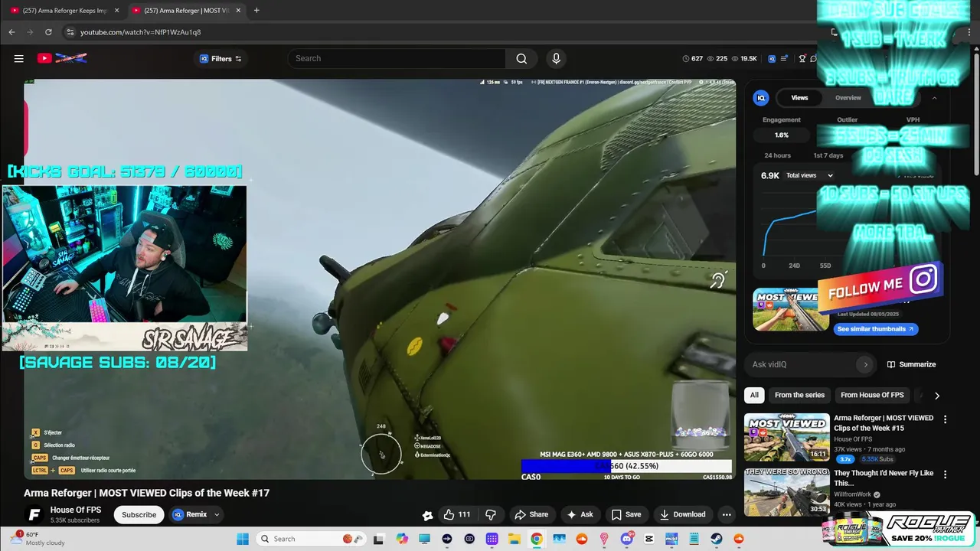Click the video player frame
Screen dimensions: 980x551
(379, 279)
